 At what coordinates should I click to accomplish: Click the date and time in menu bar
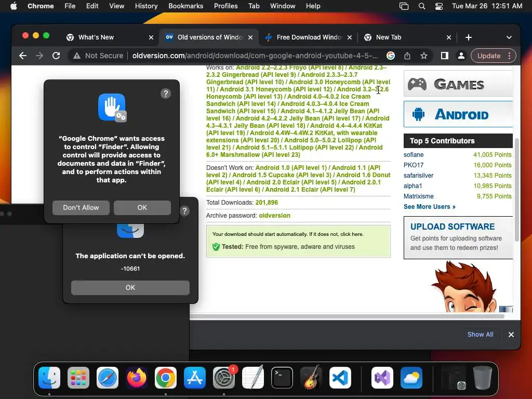click(x=487, y=6)
